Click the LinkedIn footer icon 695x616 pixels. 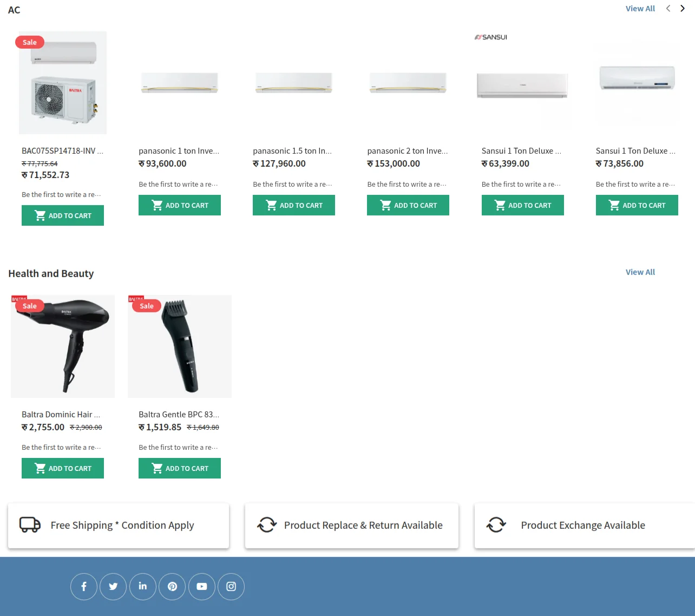coord(142,586)
